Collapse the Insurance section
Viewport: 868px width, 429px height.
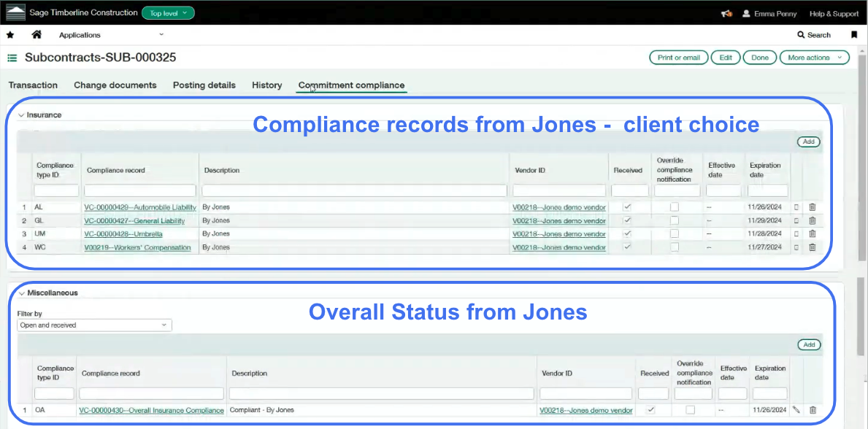pyautogui.click(x=21, y=115)
